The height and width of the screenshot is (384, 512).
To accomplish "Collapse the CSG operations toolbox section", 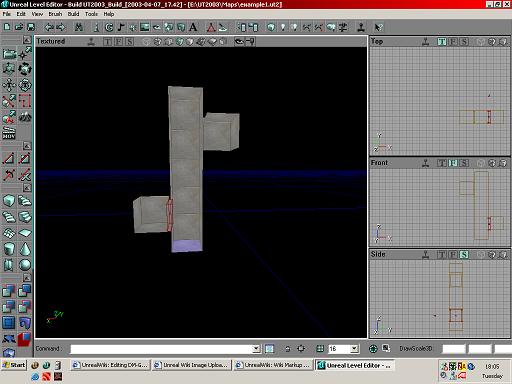I will pyautogui.click(x=27, y=277).
